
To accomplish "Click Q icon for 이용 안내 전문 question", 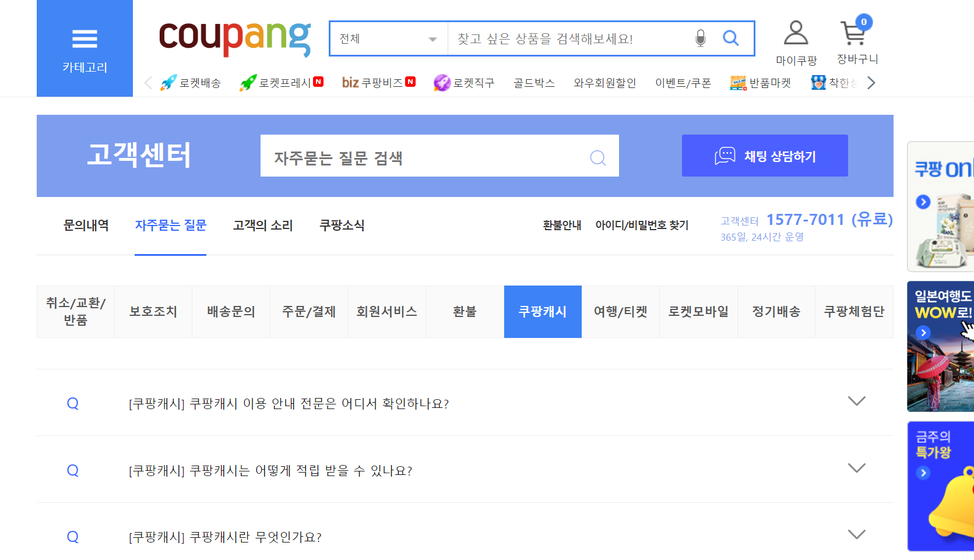I will point(73,403).
